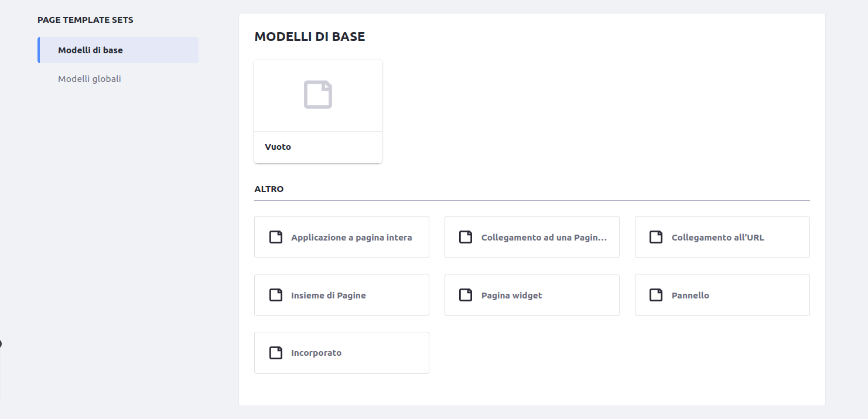Select the Insieme di Pagine template

[341, 295]
